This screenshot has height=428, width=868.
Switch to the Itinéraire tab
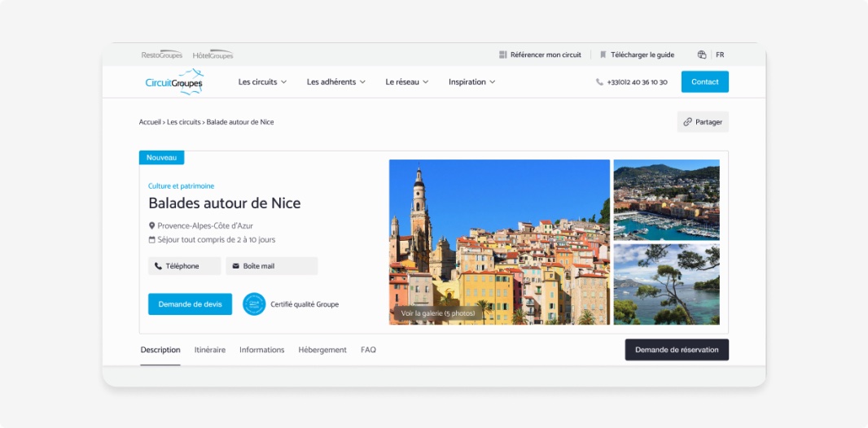click(210, 350)
